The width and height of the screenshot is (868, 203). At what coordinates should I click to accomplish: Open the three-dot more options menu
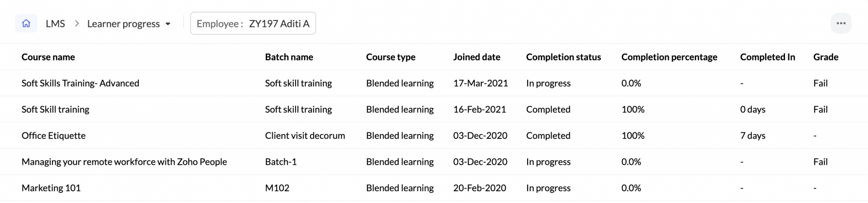click(x=841, y=23)
